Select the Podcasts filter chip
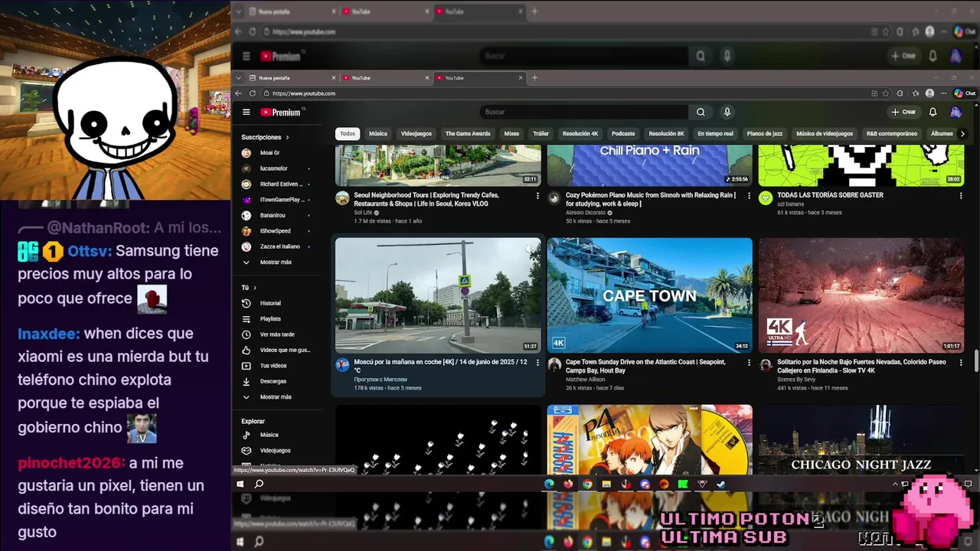The height and width of the screenshot is (551, 980). (623, 134)
